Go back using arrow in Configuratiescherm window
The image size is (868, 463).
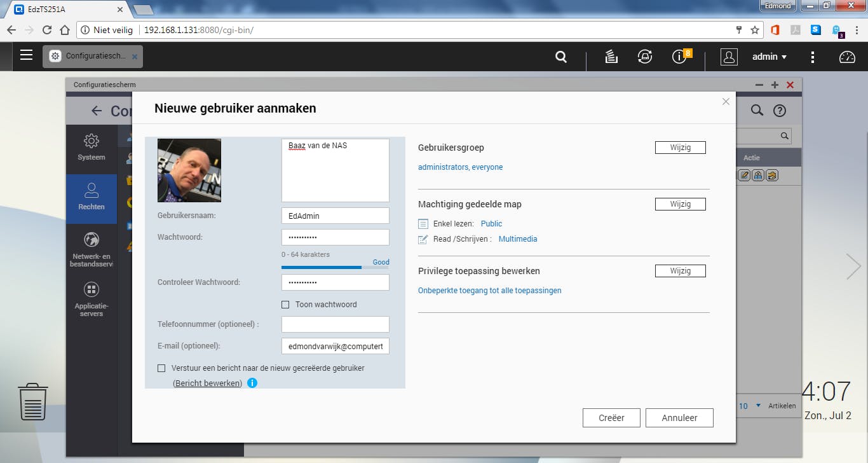(x=97, y=111)
